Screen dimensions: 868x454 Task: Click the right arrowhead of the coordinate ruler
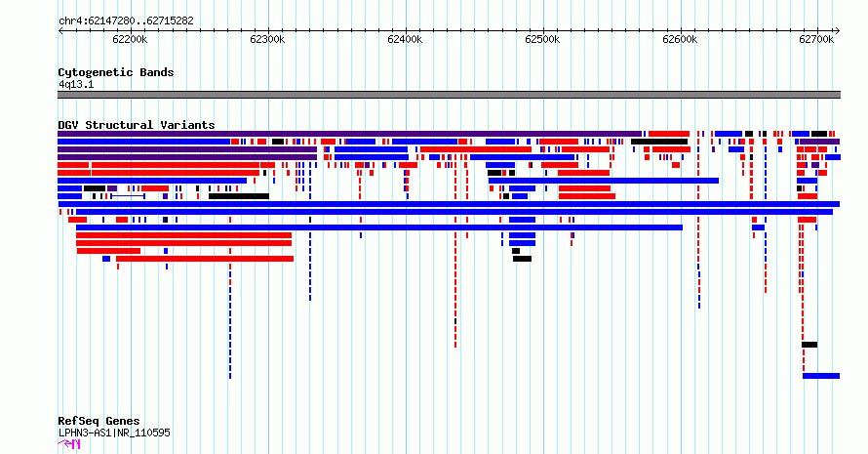click(x=837, y=31)
